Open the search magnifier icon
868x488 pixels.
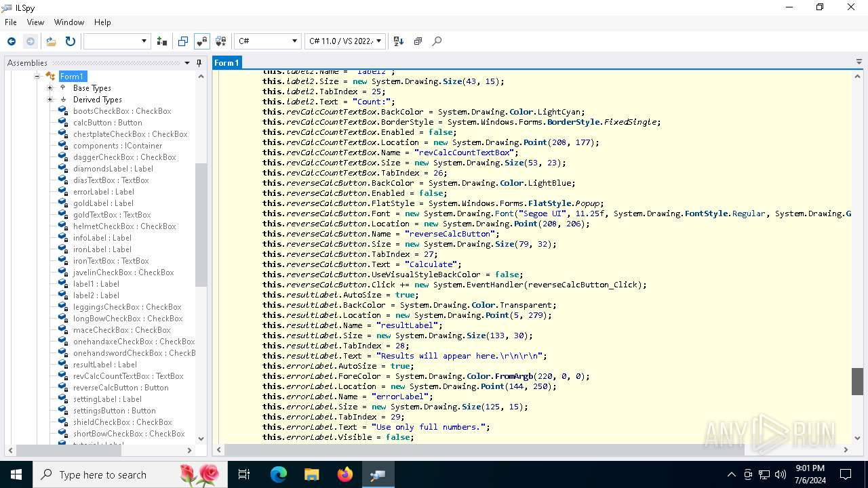click(x=437, y=41)
